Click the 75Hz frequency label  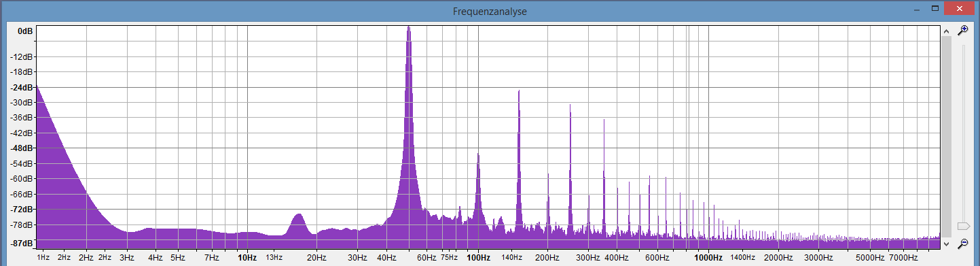click(x=449, y=258)
